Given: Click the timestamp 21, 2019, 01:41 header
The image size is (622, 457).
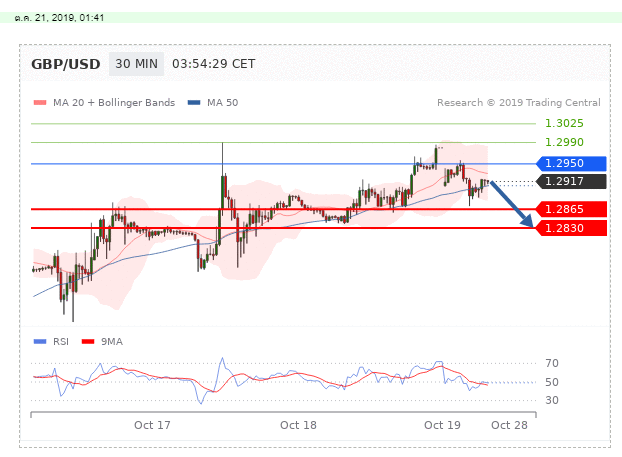Looking at the screenshot, I should click(60, 18).
